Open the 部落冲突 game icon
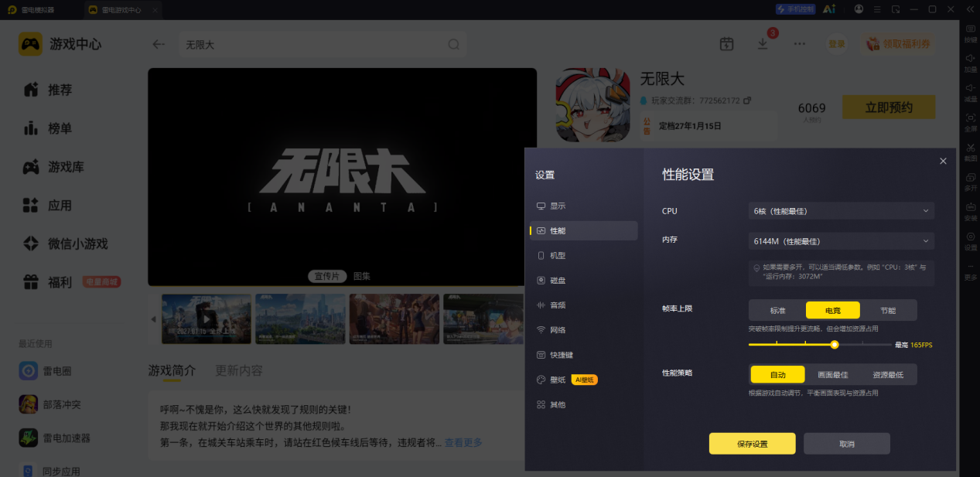The width and height of the screenshot is (980, 477). point(29,404)
